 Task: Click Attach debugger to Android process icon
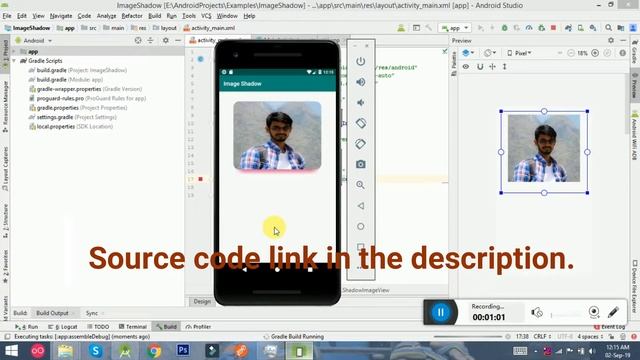pyautogui.click(x=542, y=28)
